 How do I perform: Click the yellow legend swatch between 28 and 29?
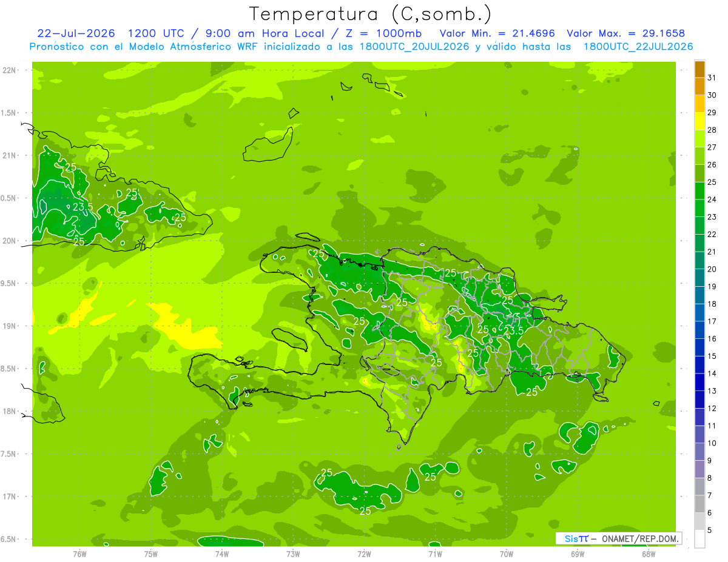coord(699,121)
